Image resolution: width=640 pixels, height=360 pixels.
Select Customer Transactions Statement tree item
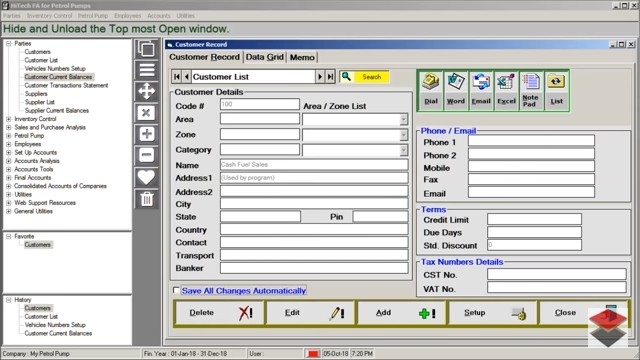(66, 85)
